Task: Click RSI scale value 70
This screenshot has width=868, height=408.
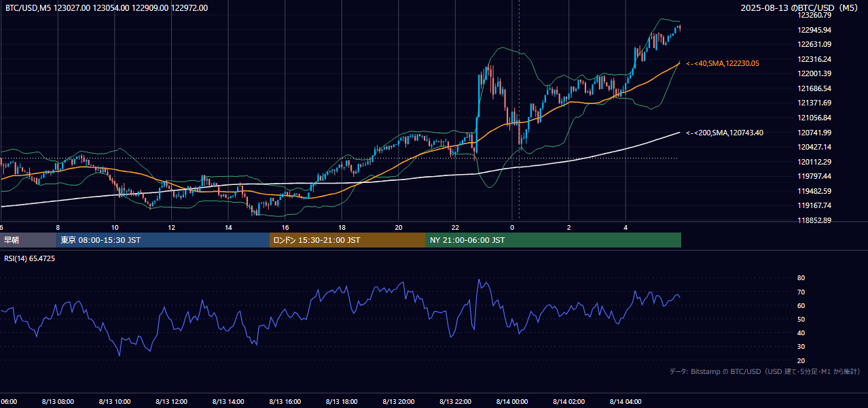Action: tap(801, 292)
